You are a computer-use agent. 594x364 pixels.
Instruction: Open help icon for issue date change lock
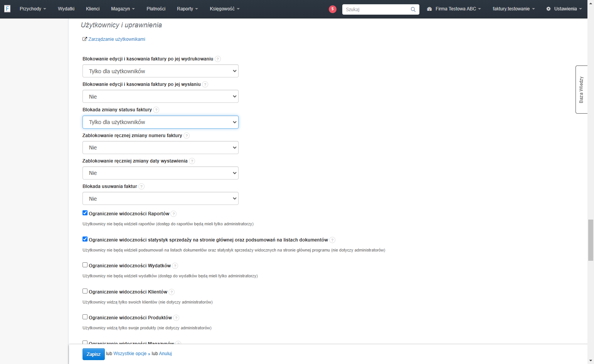click(x=192, y=161)
